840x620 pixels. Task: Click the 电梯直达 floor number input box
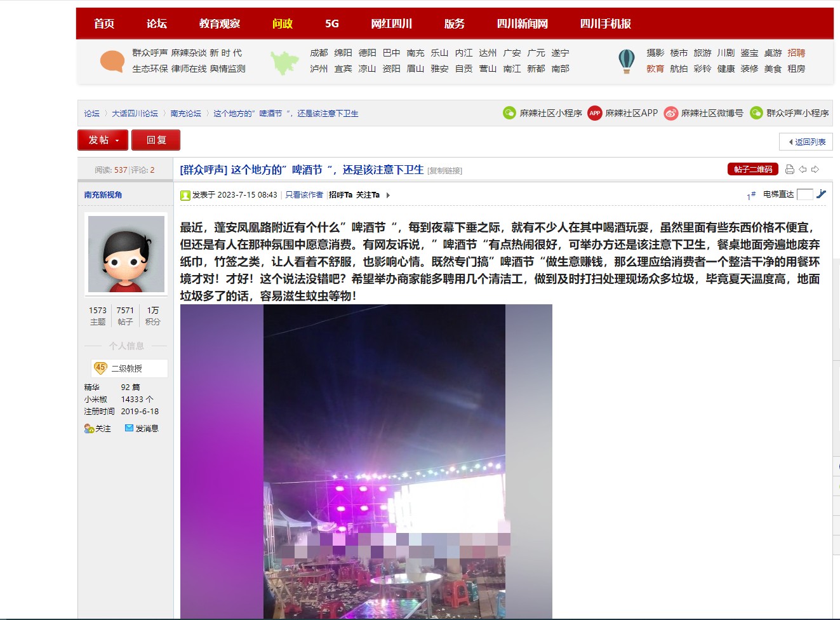point(804,194)
